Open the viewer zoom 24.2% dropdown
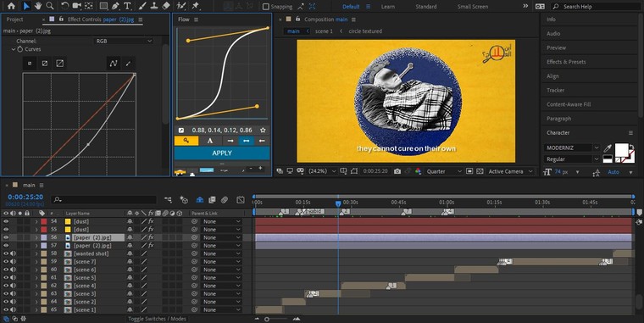The width and height of the screenshot is (644, 323). coord(322,171)
